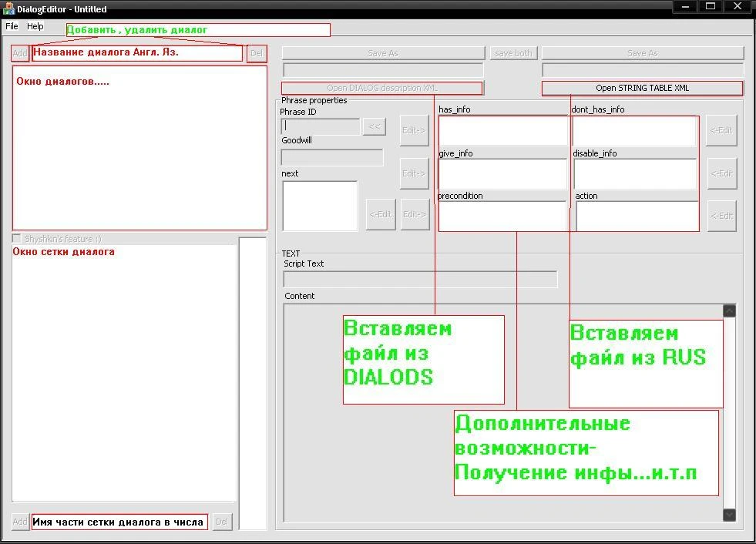Open the File menu
Image resolution: width=756 pixels, height=544 pixels.
[12, 25]
